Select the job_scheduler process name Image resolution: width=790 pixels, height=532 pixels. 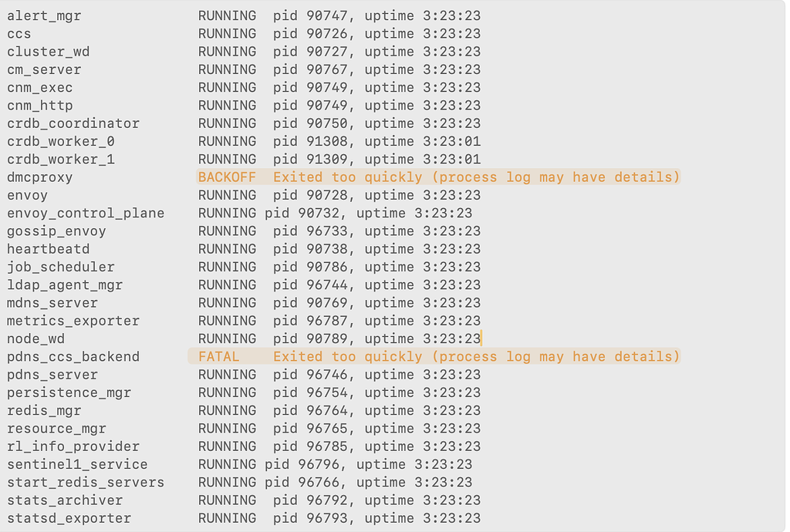point(60,268)
